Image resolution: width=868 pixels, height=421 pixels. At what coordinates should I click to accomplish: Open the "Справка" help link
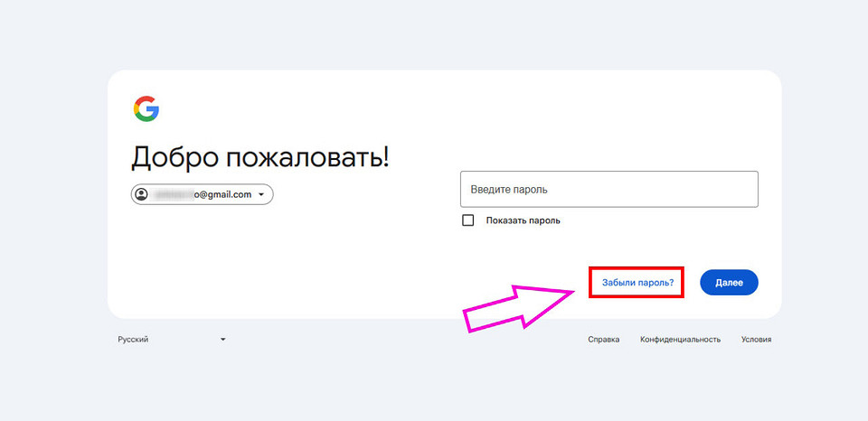coord(603,340)
